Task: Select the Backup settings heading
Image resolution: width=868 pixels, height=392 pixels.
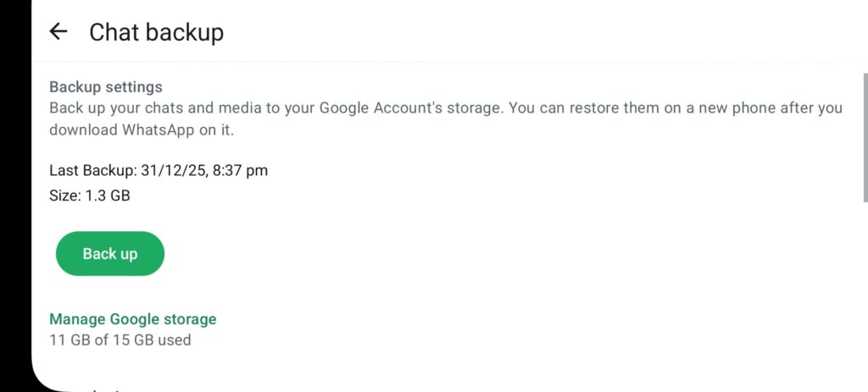Action: coord(105,86)
